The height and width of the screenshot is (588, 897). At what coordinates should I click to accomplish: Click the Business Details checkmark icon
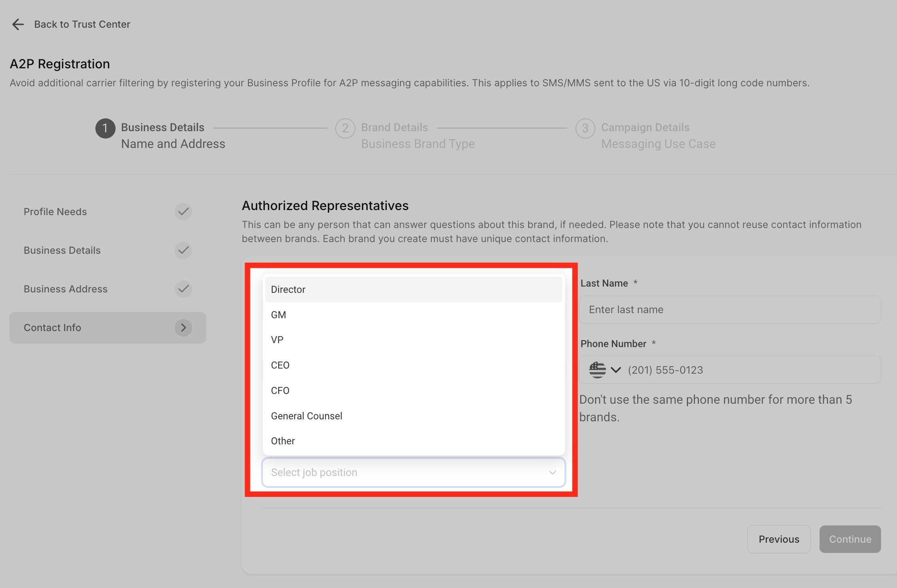click(x=183, y=250)
